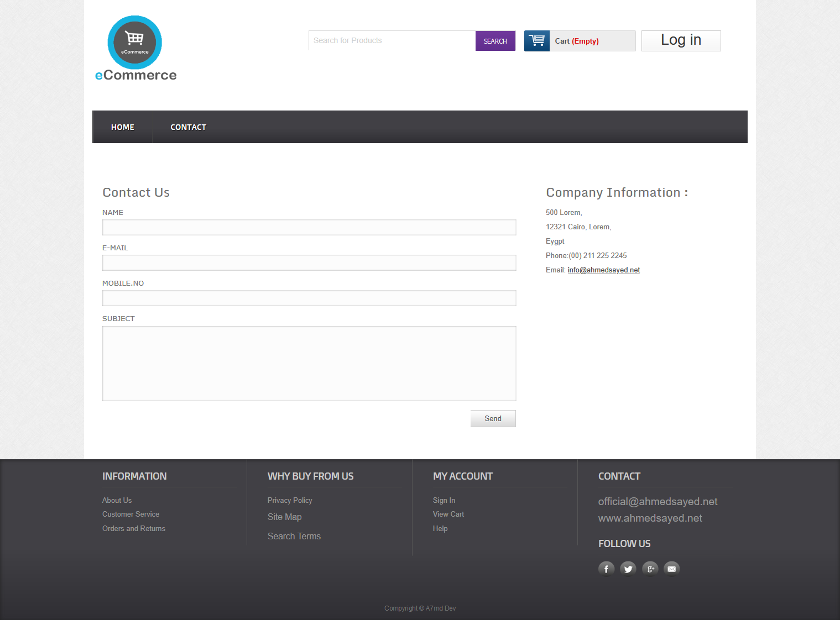This screenshot has height=620, width=840.
Task: Click the E-MAIL input field
Action: [x=309, y=262]
